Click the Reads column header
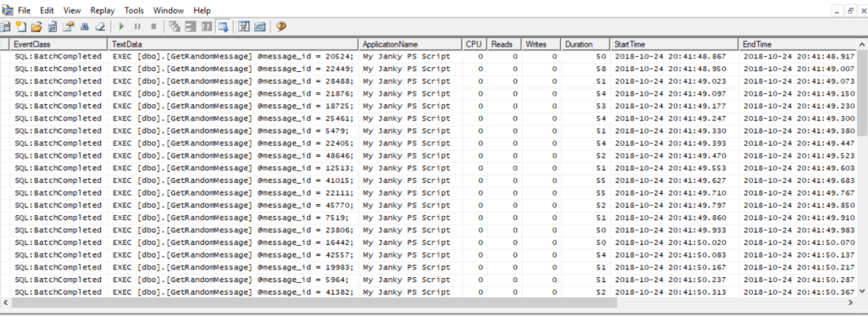The width and height of the screenshot is (868, 316). click(x=504, y=44)
